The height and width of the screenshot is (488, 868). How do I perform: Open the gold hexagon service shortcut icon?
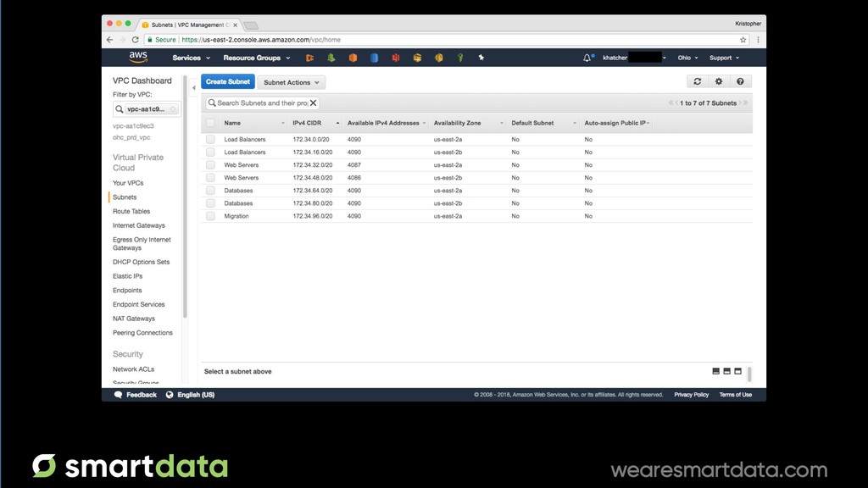click(438, 58)
